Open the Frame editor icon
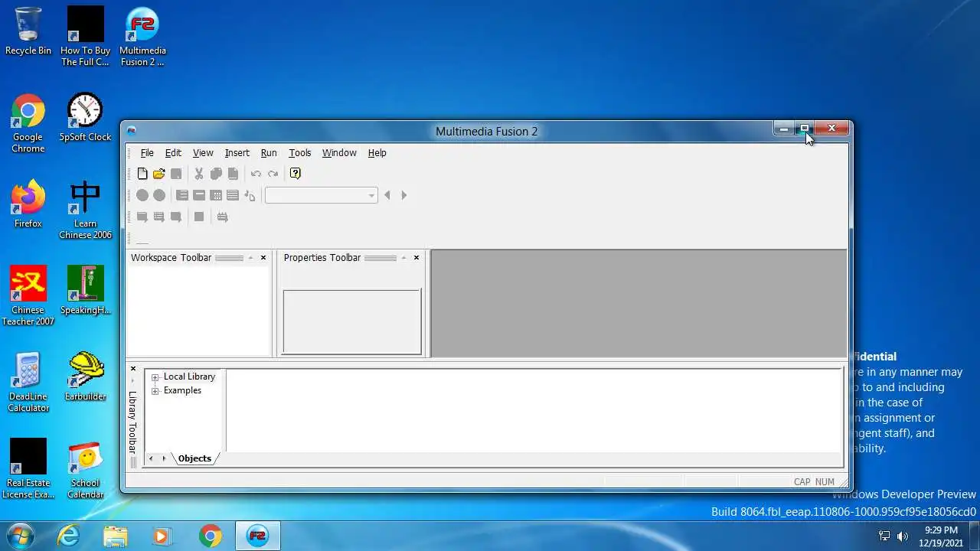980x551 pixels. (199, 195)
